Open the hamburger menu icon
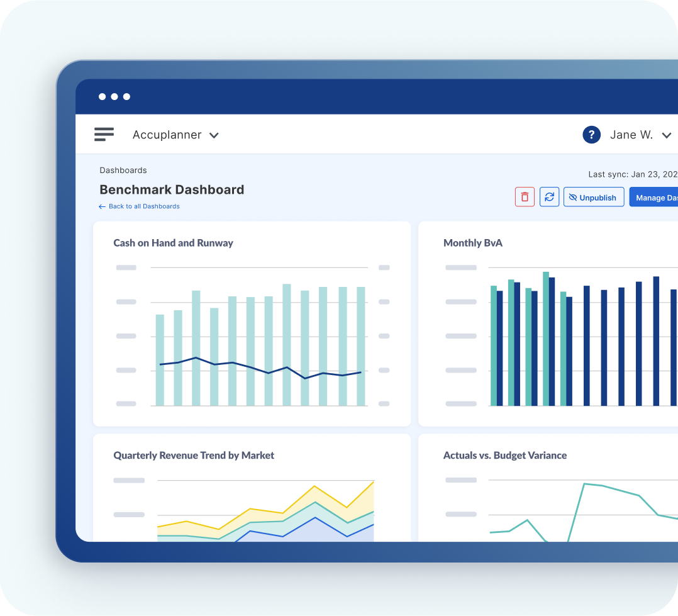The width and height of the screenshot is (678, 616). [104, 134]
